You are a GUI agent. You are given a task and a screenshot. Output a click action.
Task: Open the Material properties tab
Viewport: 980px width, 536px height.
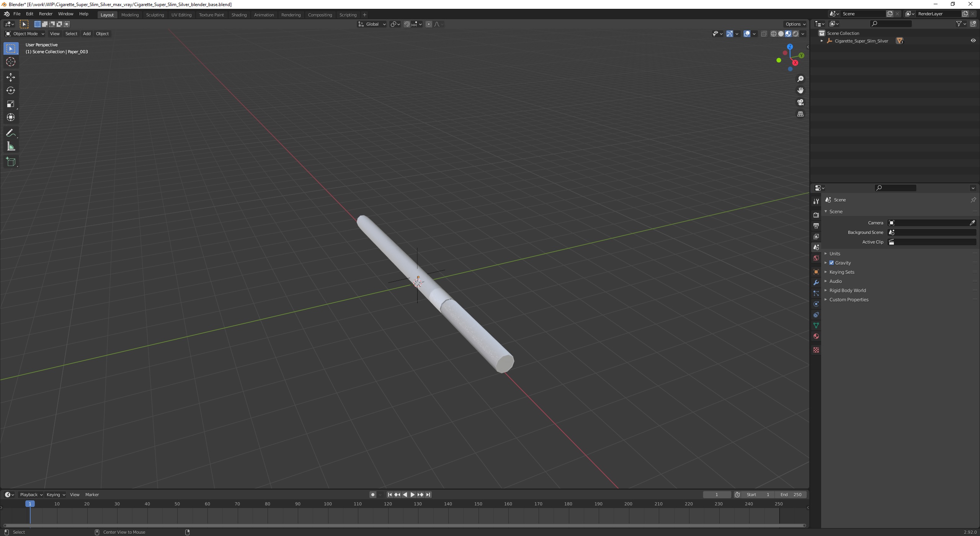tap(816, 336)
